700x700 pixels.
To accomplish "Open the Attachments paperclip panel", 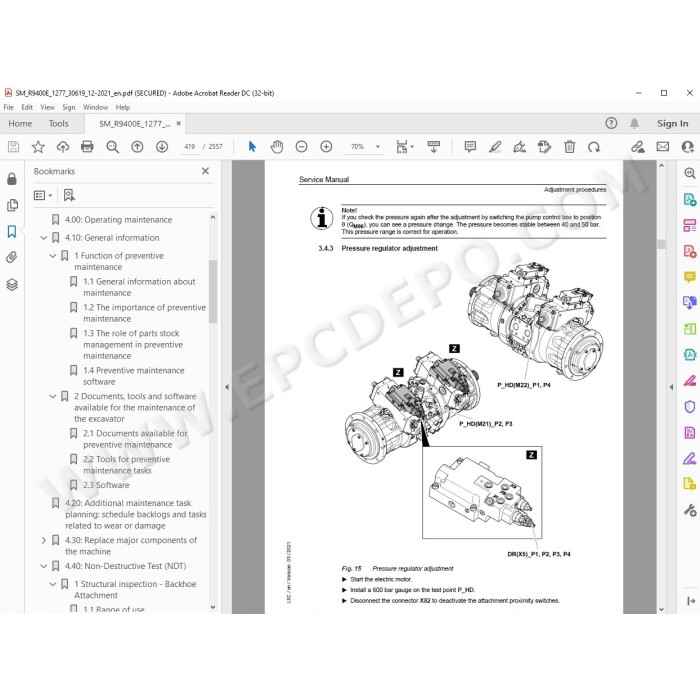I will tap(12, 258).
